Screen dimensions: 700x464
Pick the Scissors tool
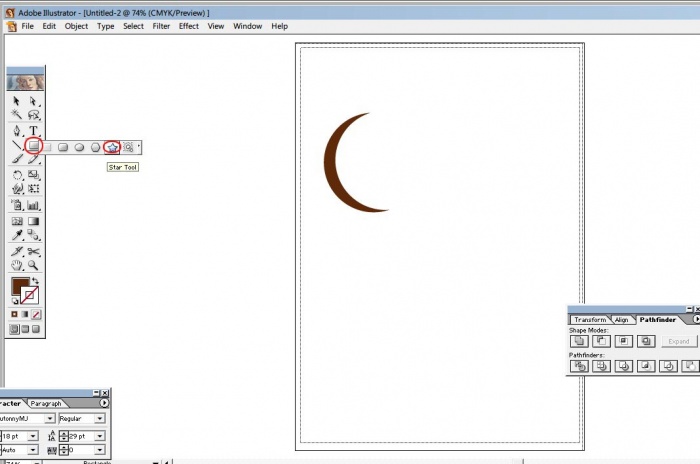point(34,251)
